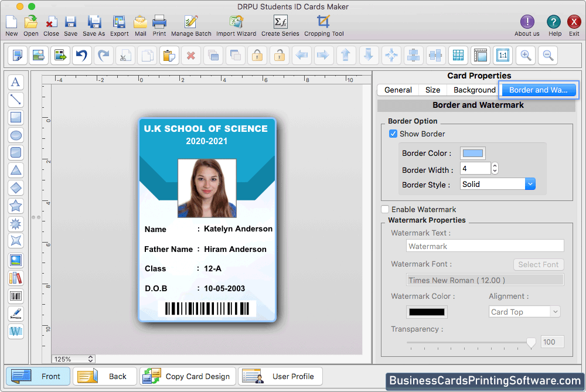Viewport: 586px width, 392px height.
Task: Select the Signature pen tool
Action: click(16, 314)
